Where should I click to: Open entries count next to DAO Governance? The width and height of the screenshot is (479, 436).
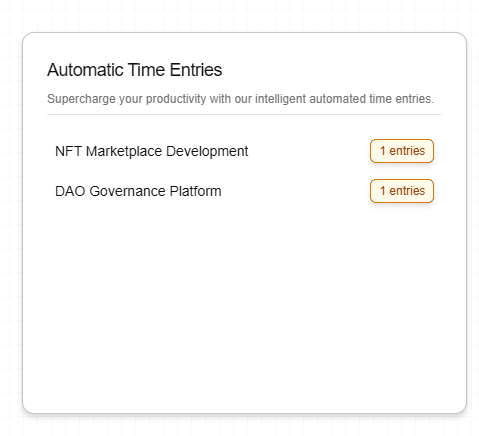tap(402, 191)
